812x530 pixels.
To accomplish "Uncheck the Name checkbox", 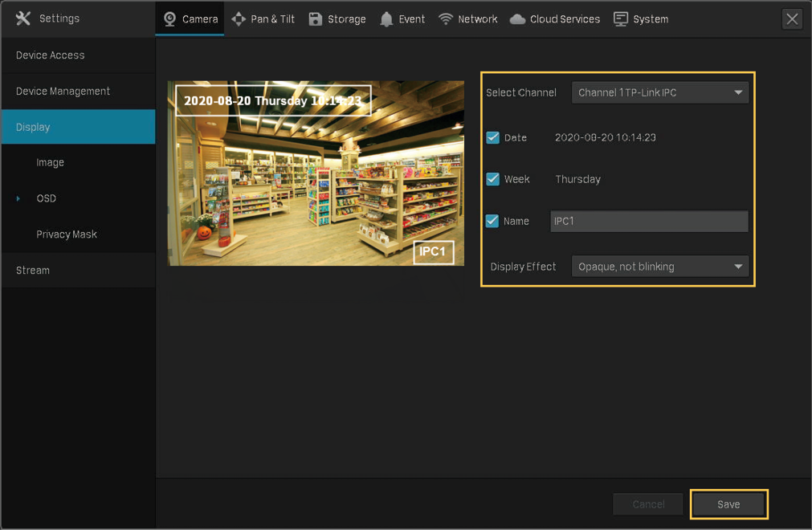I will [492, 221].
